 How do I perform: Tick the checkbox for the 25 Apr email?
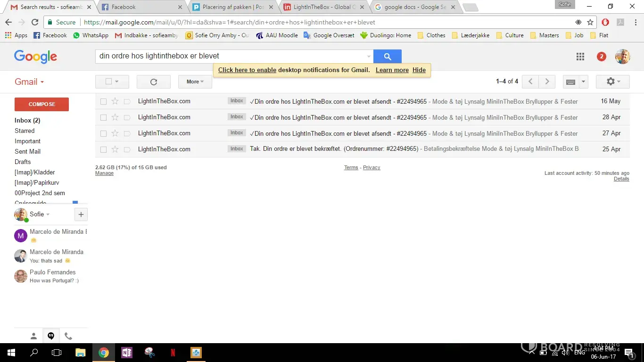click(103, 149)
